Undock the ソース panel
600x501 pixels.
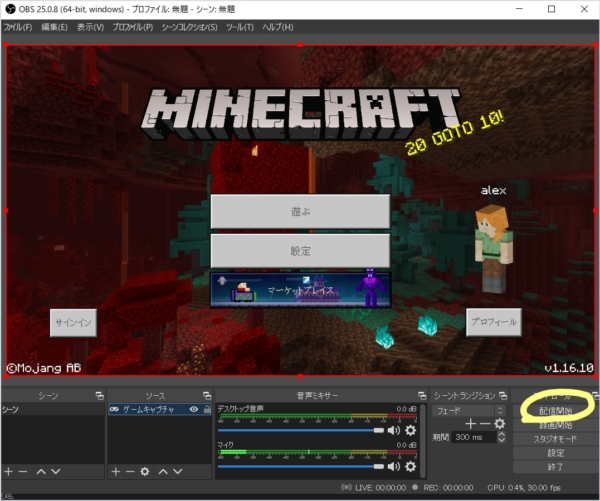207,395
